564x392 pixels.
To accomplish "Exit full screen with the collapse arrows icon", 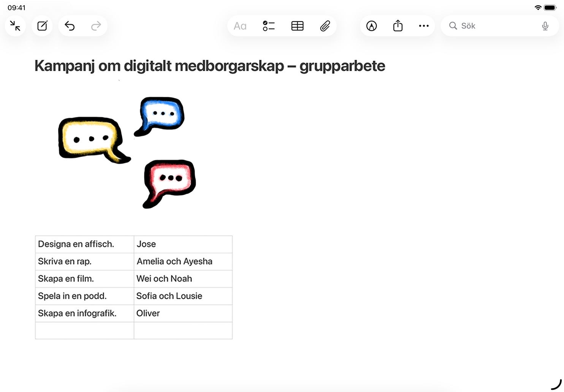I will click(15, 26).
